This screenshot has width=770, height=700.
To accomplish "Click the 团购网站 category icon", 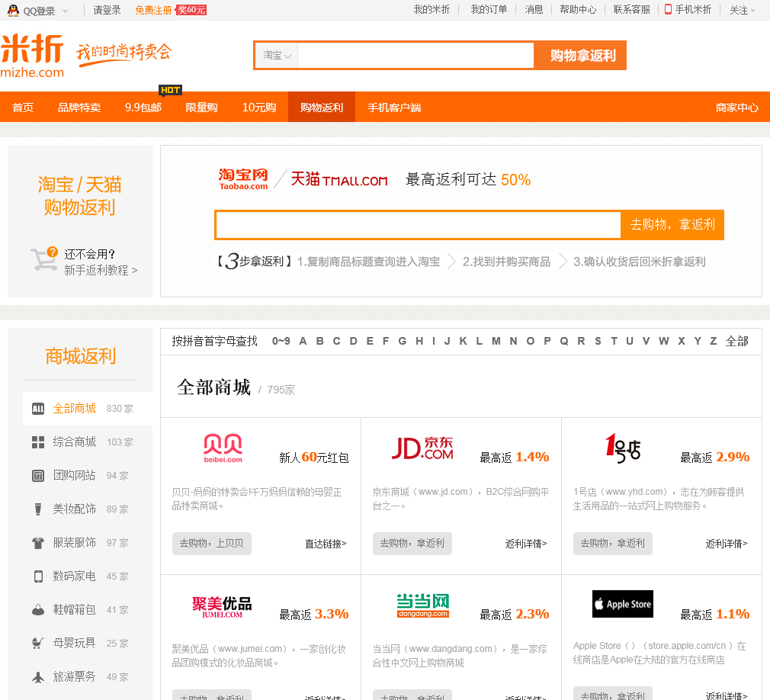I will click(38, 476).
